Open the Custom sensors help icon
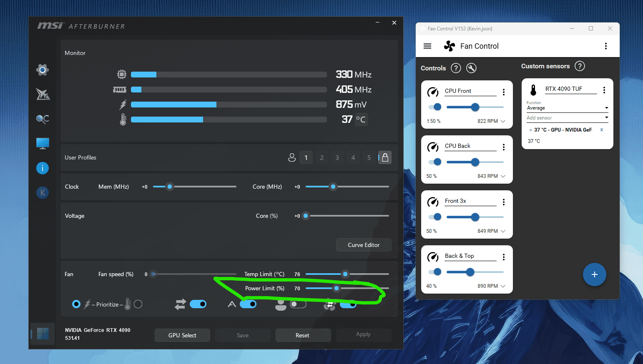This screenshot has width=643, height=364. [580, 66]
